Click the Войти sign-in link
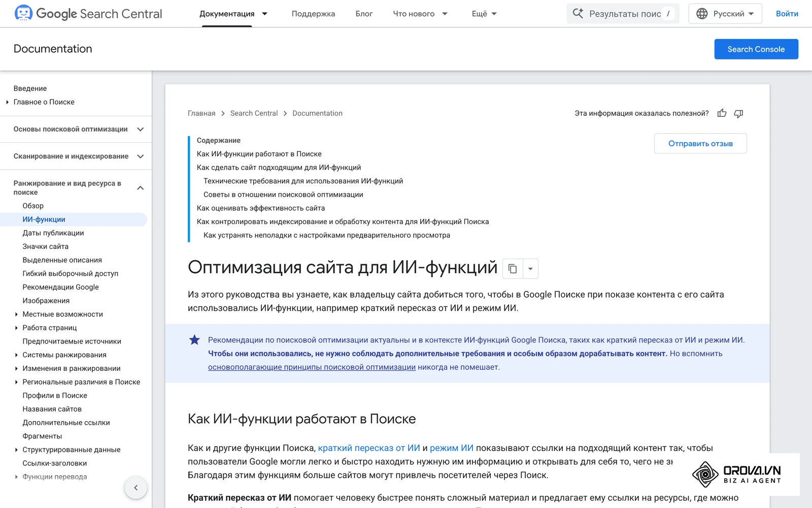The width and height of the screenshot is (812, 508). [x=787, y=14]
